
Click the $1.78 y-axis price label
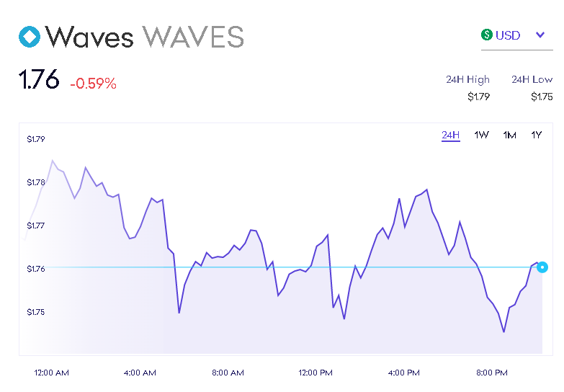tap(36, 182)
